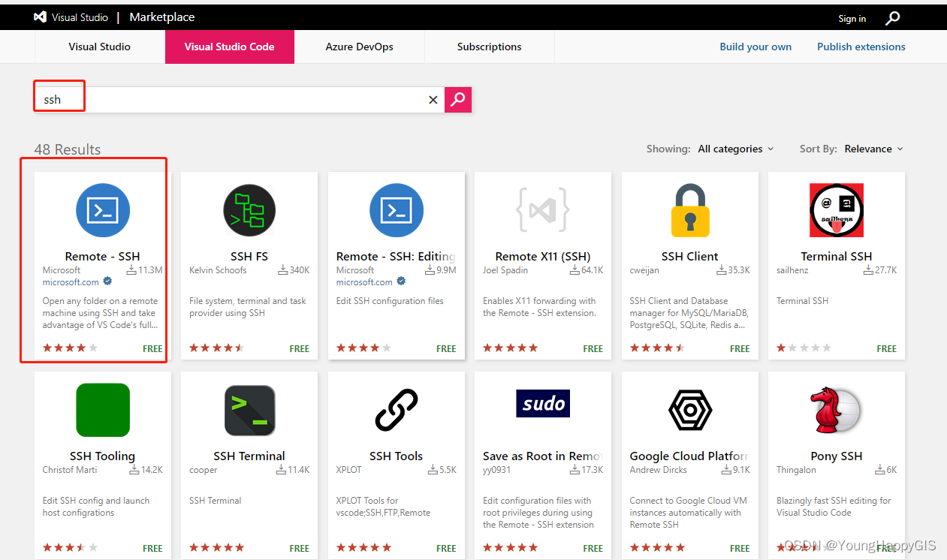Click publisher name Kelvin Schoofs
This screenshot has width=947, height=560.
(218, 270)
